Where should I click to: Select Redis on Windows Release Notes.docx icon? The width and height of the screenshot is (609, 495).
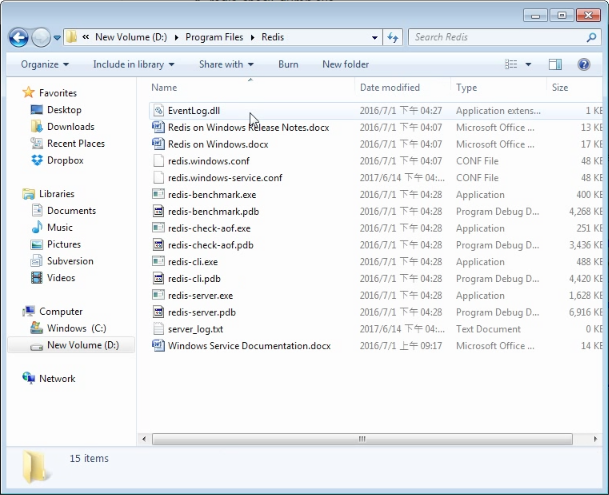158,127
